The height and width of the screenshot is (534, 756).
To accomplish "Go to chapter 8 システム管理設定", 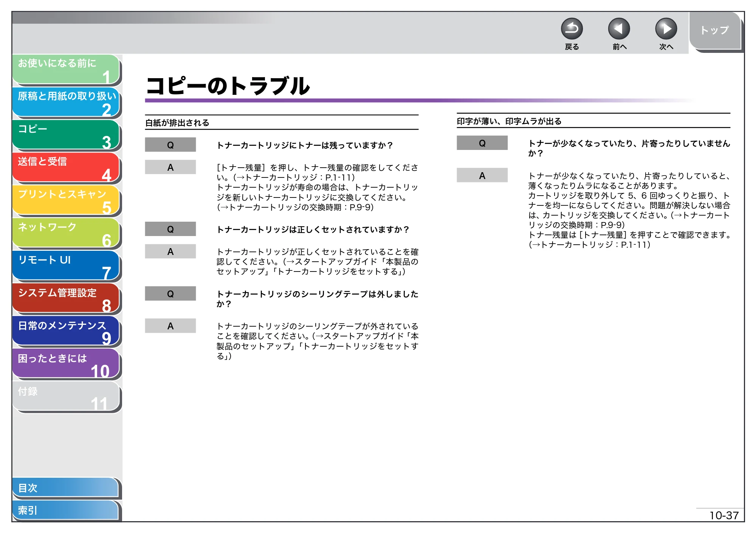I will [66, 298].
